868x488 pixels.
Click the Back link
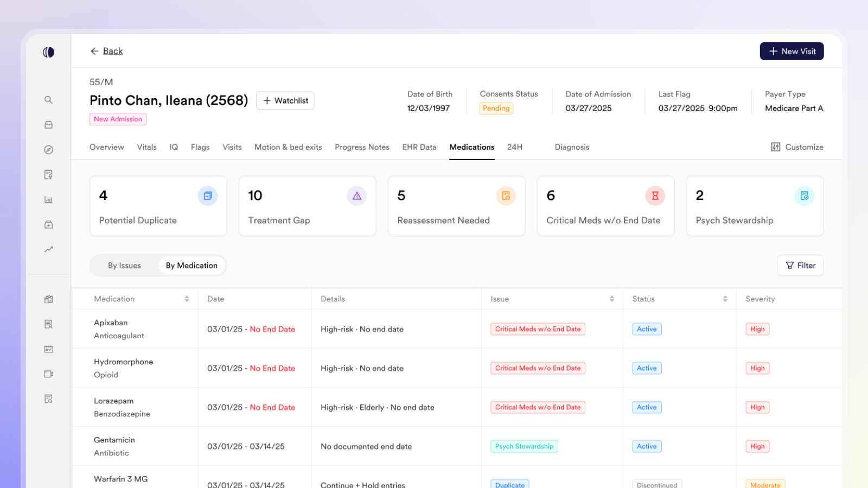coord(113,51)
